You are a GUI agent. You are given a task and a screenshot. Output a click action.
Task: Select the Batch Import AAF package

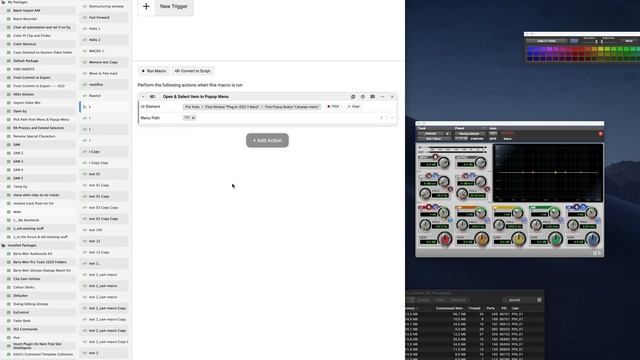38,11
